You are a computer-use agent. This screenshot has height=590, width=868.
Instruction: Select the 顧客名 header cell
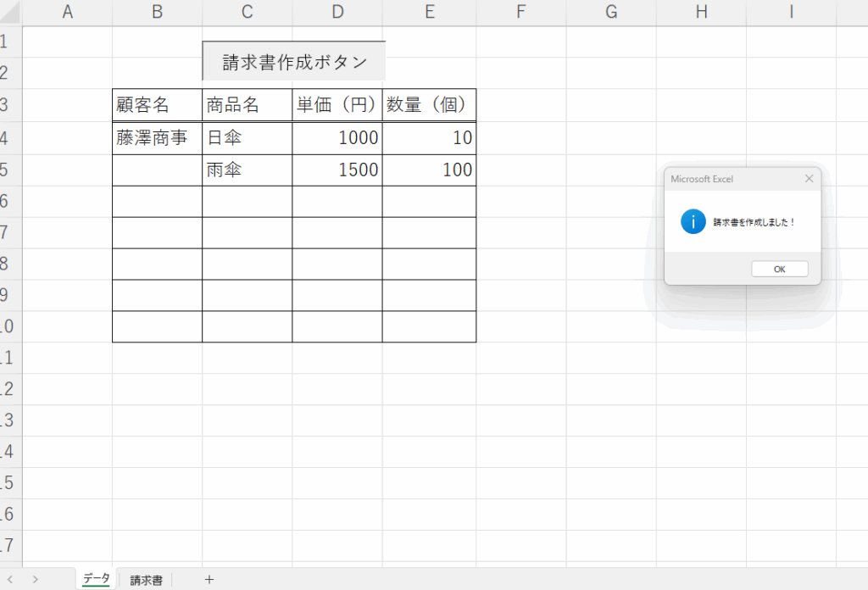[x=157, y=105]
